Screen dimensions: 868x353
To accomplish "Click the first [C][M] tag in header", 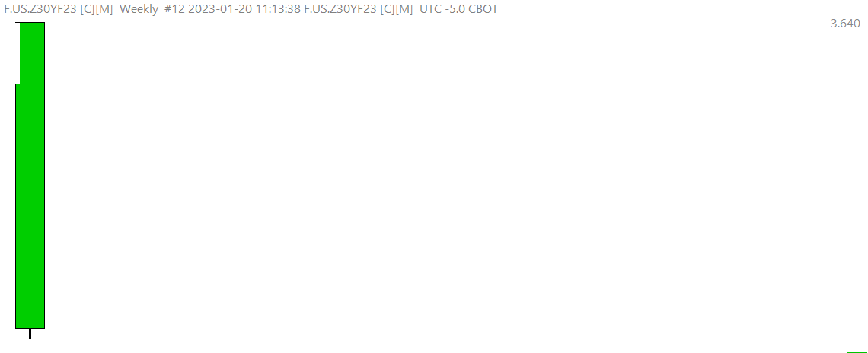I will [x=97, y=9].
